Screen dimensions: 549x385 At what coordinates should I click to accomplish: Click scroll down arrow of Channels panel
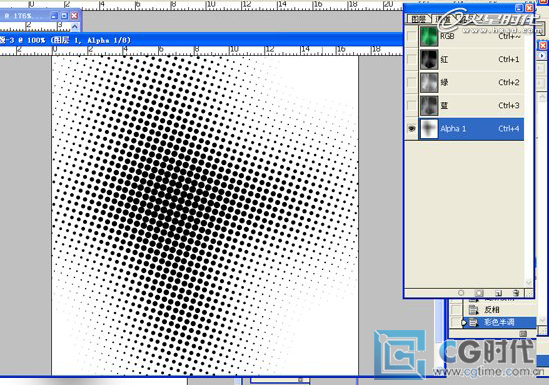coord(529,282)
